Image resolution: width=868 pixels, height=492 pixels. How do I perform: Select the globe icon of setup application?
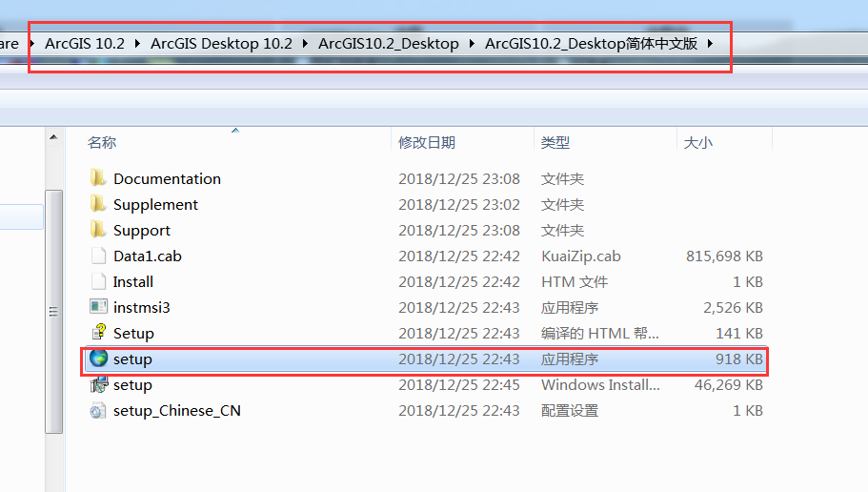[98, 359]
